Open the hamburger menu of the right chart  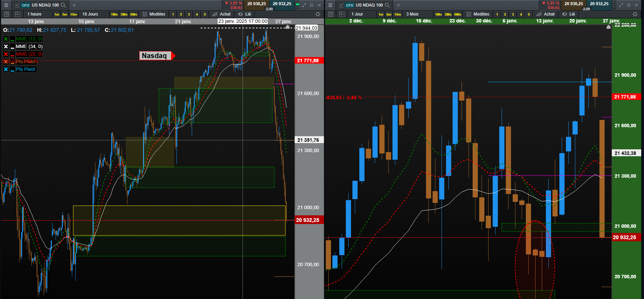(x=330, y=5)
